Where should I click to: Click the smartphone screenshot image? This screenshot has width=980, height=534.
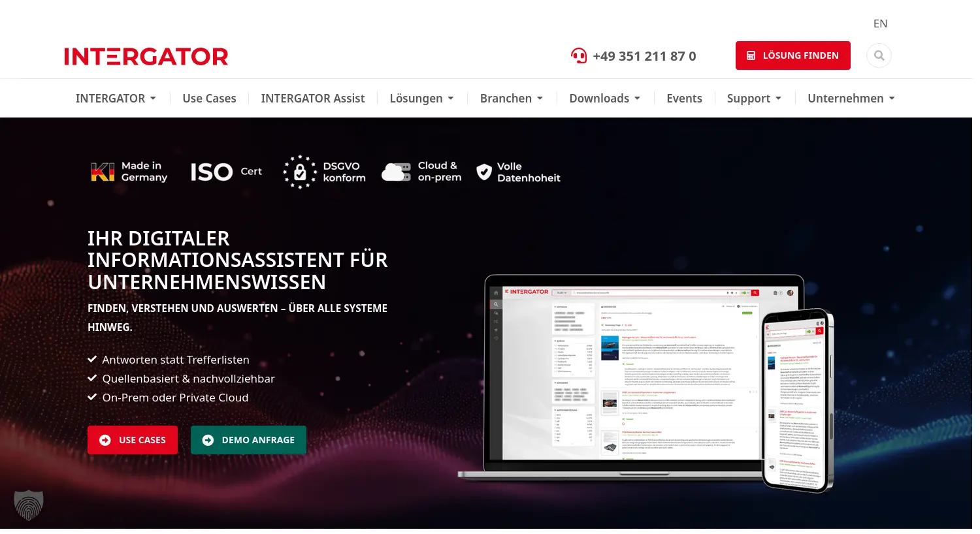(x=798, y=400)
